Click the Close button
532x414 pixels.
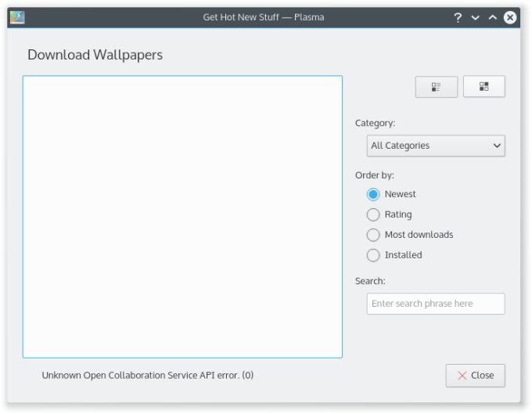point(476,376)
